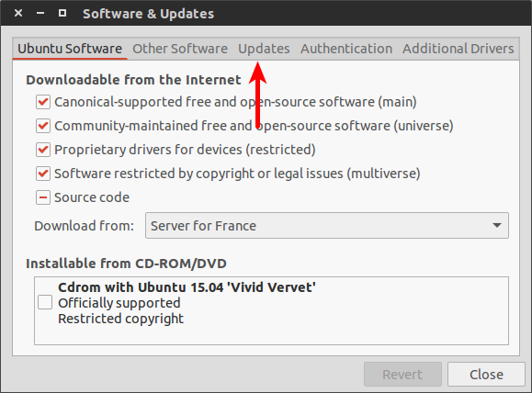Select the Authentication tab
Image resolution: width=532 pixels, height=393 pixels.
[x=346, y=49]
